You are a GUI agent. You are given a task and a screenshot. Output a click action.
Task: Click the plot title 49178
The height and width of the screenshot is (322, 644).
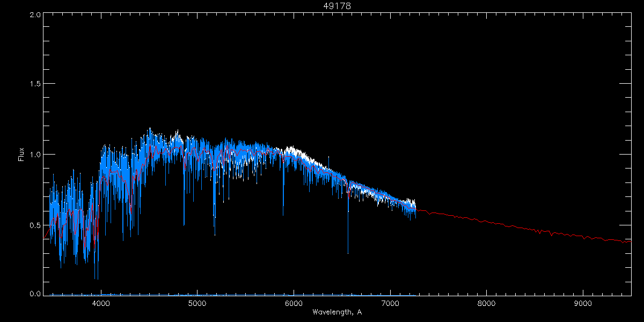click(338, 6)
